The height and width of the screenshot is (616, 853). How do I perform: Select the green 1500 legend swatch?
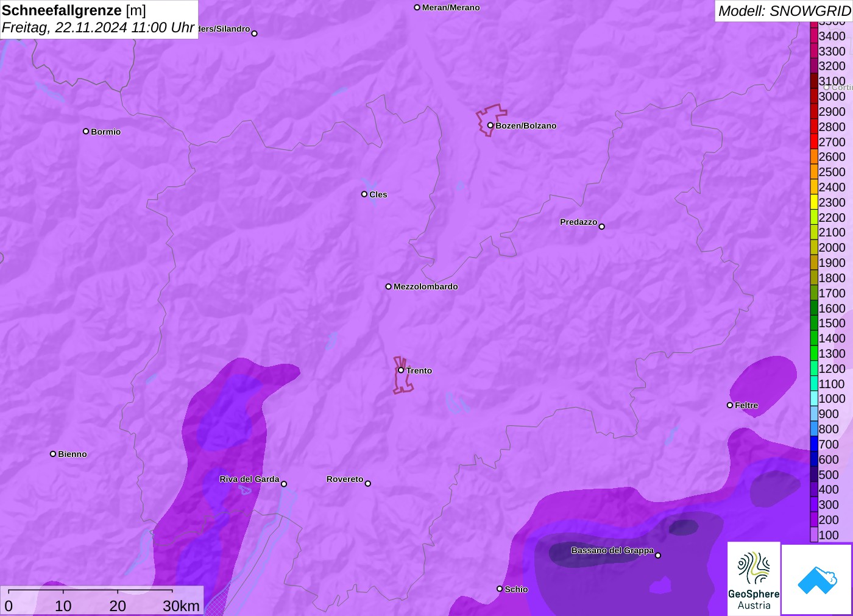[x=814, y=323]
